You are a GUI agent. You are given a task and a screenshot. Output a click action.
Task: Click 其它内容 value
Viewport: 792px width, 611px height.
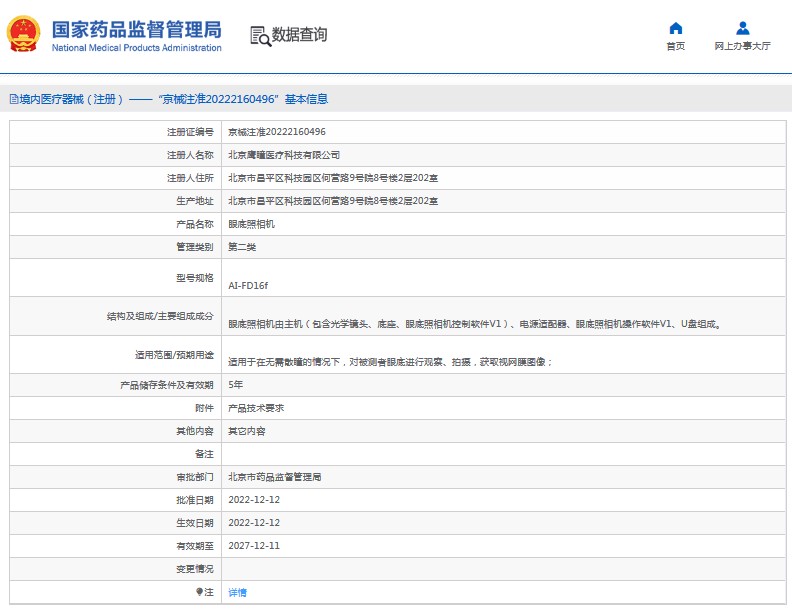(246, 431)
